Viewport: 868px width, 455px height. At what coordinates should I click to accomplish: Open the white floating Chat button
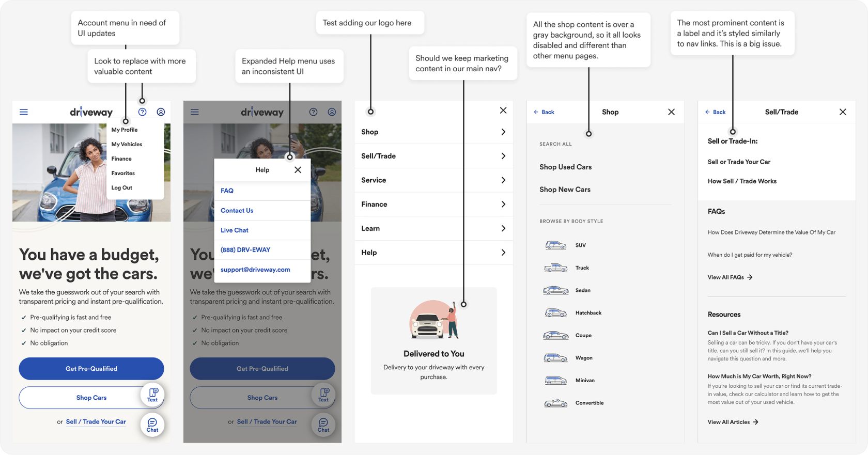[x=152, y=425]
